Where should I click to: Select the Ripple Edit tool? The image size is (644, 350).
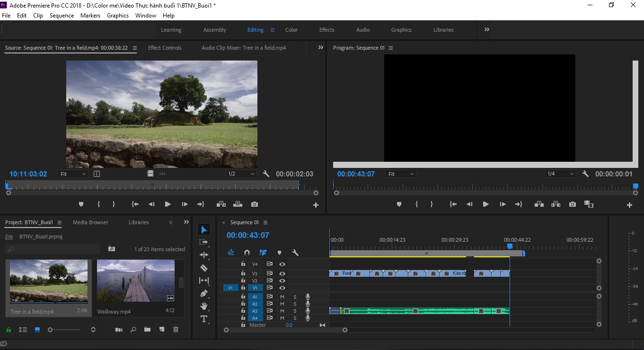204,255
